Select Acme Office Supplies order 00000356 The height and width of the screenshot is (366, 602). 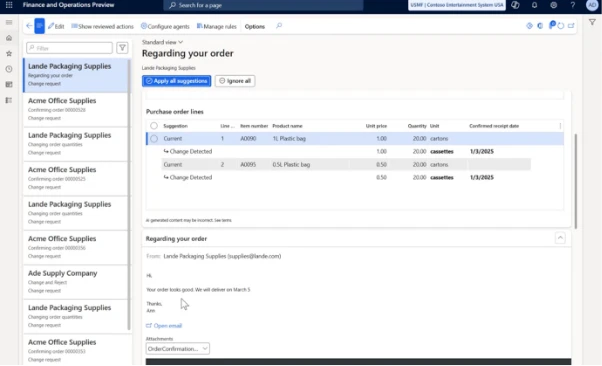(75, 247)
